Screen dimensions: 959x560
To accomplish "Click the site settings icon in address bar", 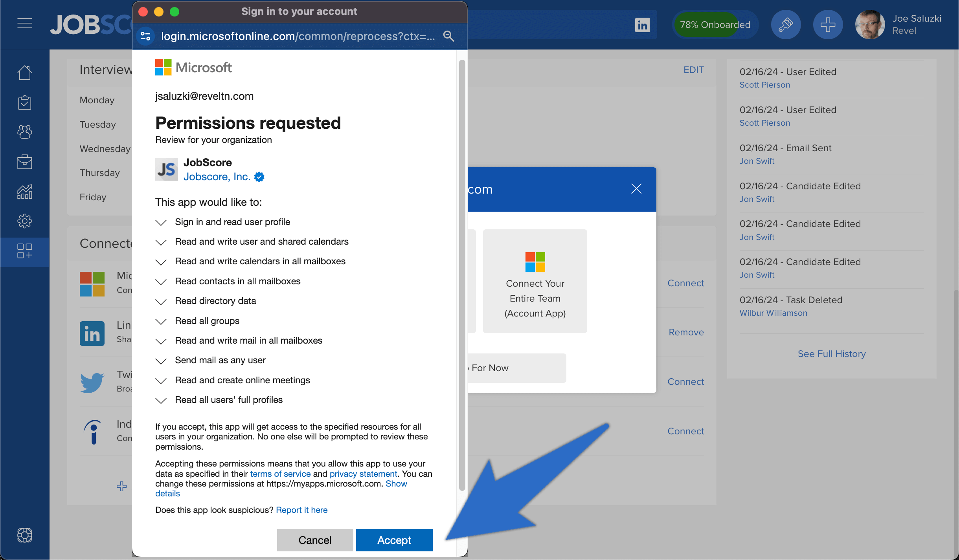I will pyautogui.click(x=145, y=36).
